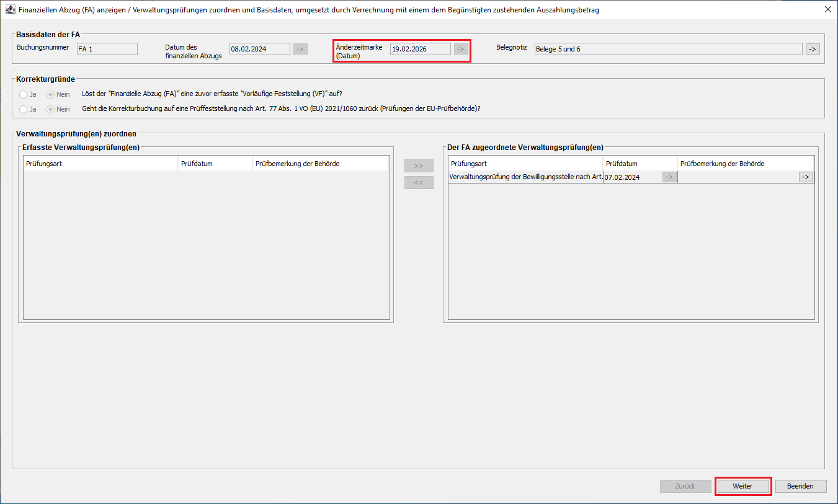Click the arrow button next to Änderzeitmarke date
This screenshot has width=838, height=504.
(461, 49)
